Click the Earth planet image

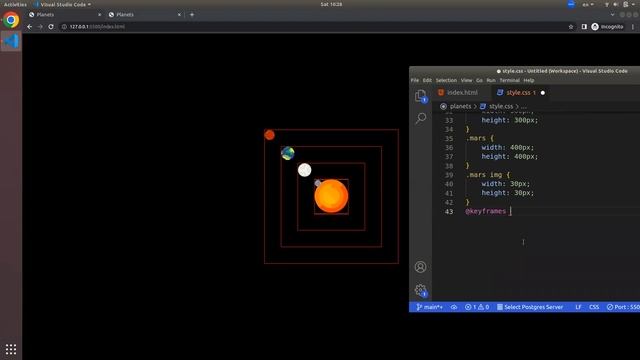pos(288,153)
